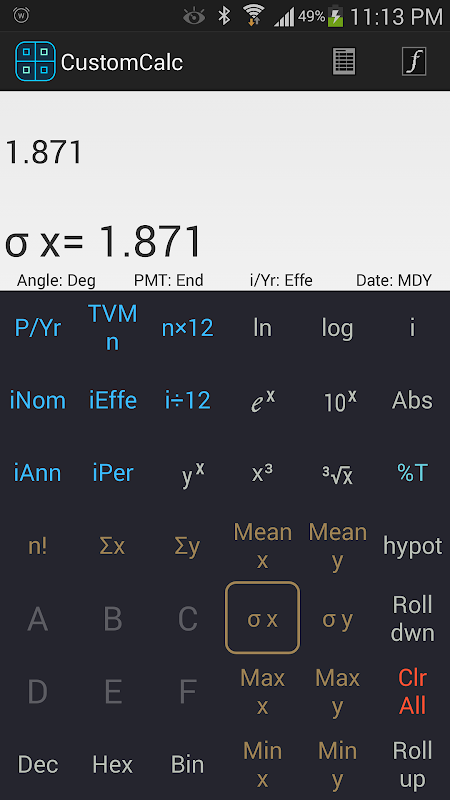Image resolution: width=450 pixels, height=800 pixels.
Task: Tap the red Clr All button
Action: pos(412,692)
